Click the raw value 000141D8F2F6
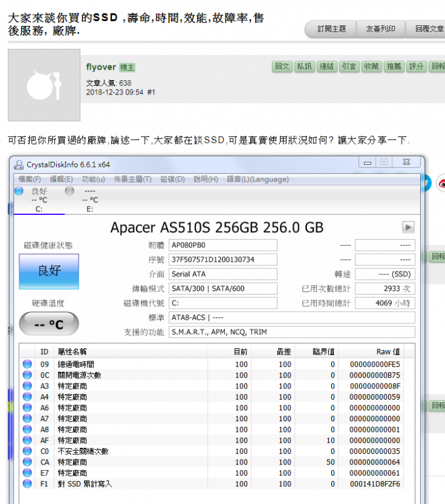The height and width of the screenshot is (504, 445). [x=375, y=484]
